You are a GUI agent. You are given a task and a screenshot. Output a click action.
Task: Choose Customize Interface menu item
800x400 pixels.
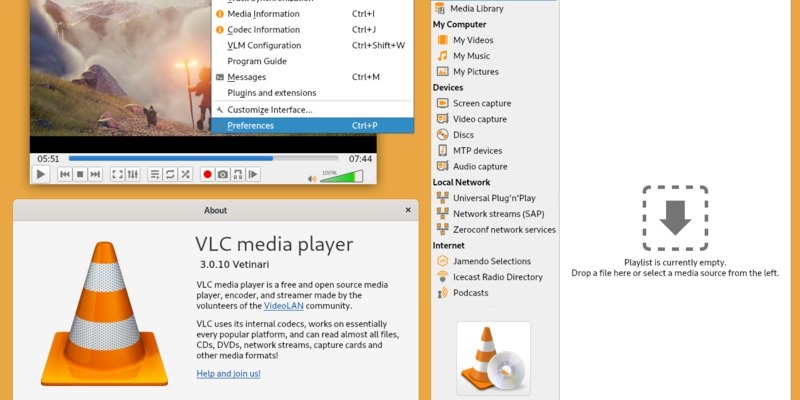[x=269, y=110]
